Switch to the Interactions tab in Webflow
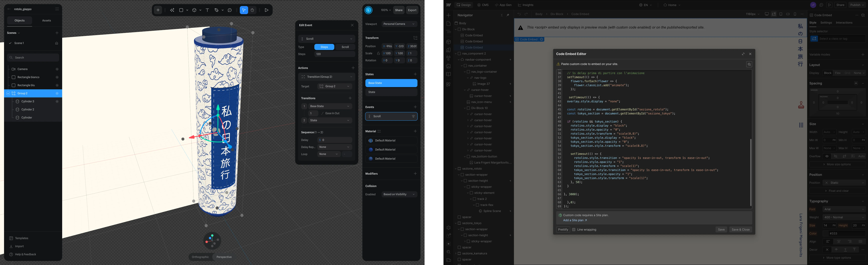Image resolution: width=868 pixels, height=265 pixels. click(x=844, y=23)
